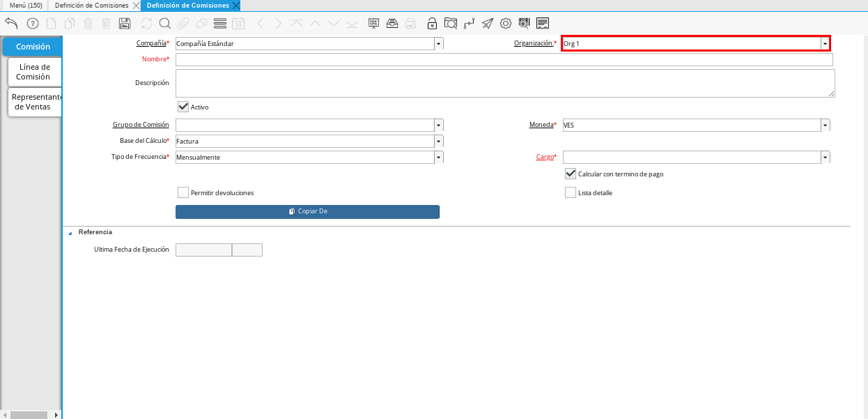
Task: Close the active Definición de Comisiones tab
Action: 236,6
